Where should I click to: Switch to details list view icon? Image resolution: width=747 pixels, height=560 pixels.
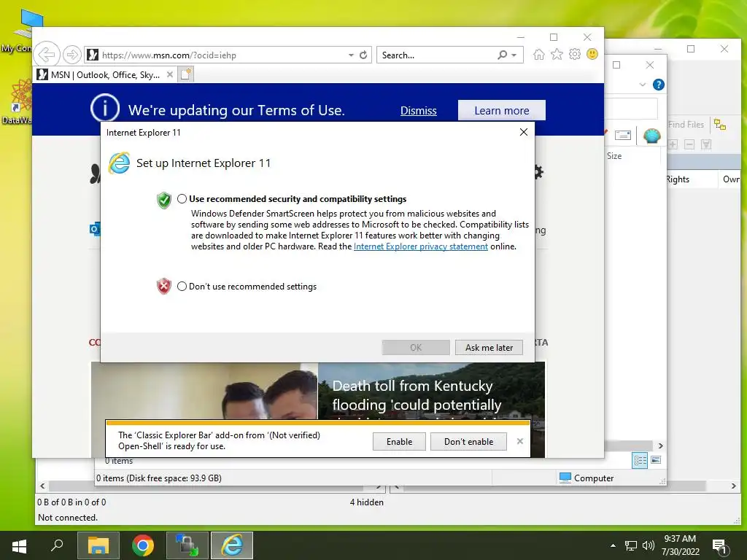640,461
